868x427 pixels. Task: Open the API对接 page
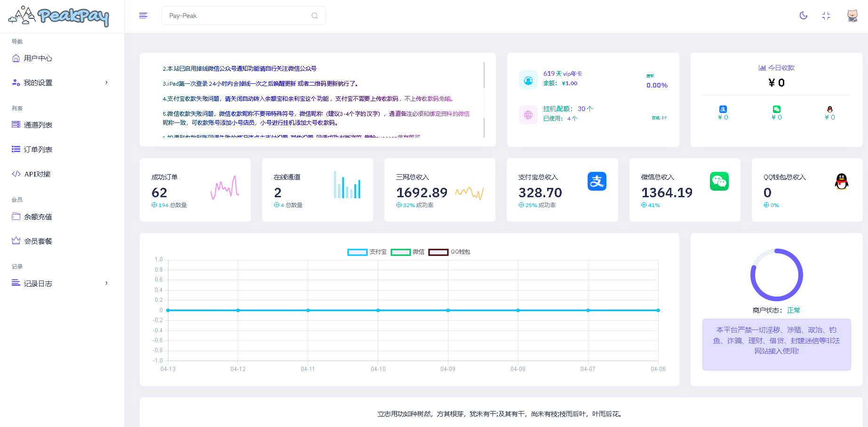[37, 174]
